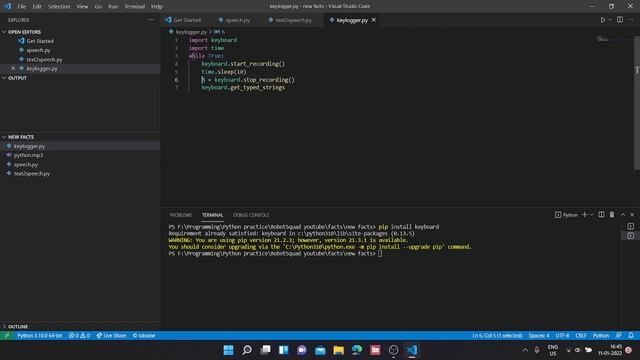Go to line via Ln 6, Col 5
Viewport: 640px width, 360px height.
(497, 336)
